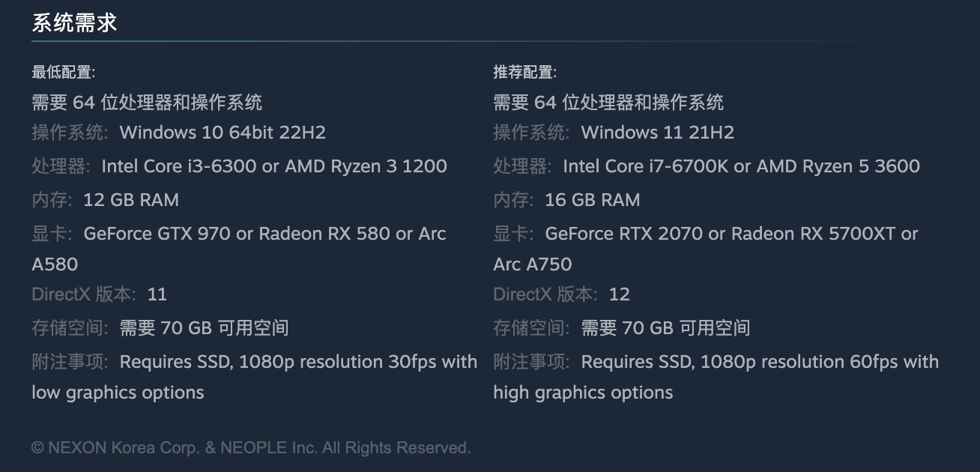Click the 16 GB RAM text
Screen dimensions: 980x472
coord(593,200)
